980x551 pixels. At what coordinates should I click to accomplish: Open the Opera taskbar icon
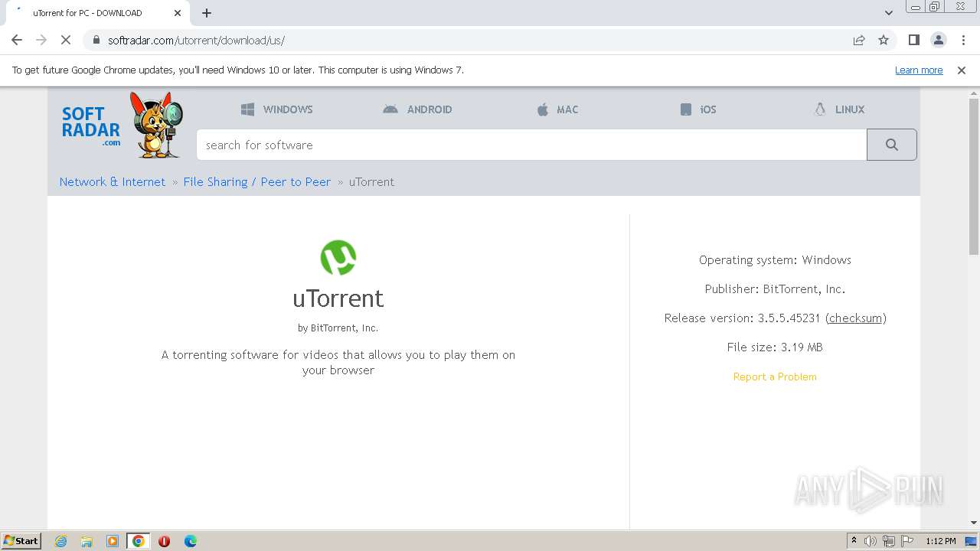[x=164, y=541]
